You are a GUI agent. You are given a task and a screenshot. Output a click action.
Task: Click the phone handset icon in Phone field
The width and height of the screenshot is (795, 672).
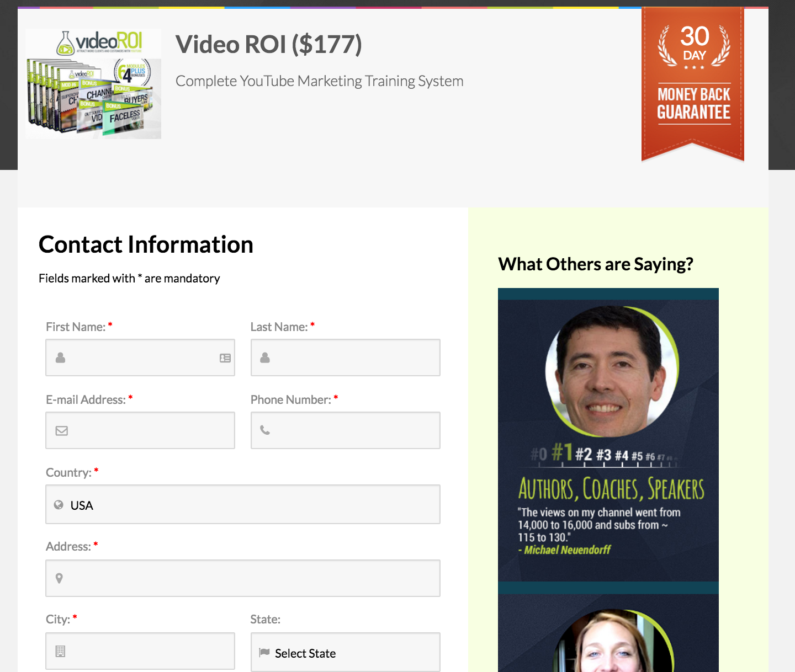tap(265, 430)
